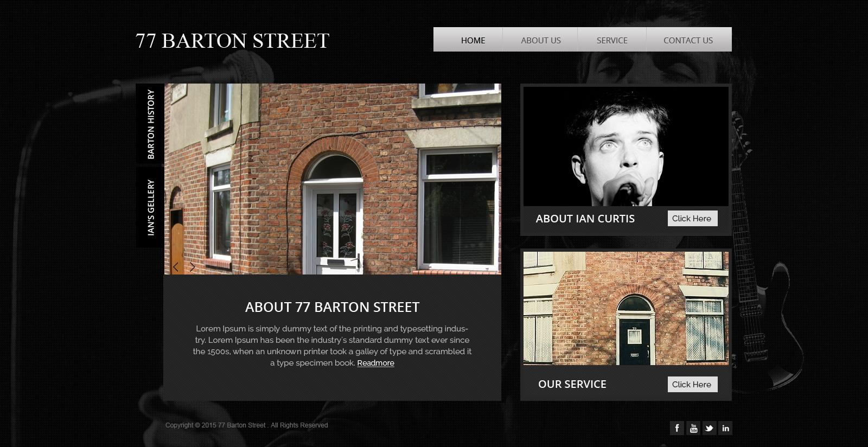Open the Twitter social icon
This screenshot has height=447, width=868.
click(x=710, y=428)
